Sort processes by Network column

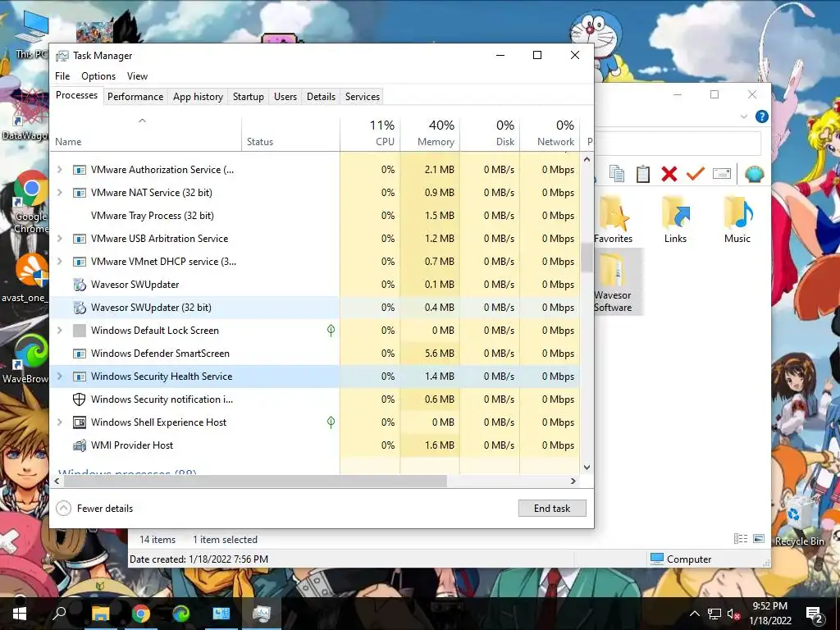[550, 134]
